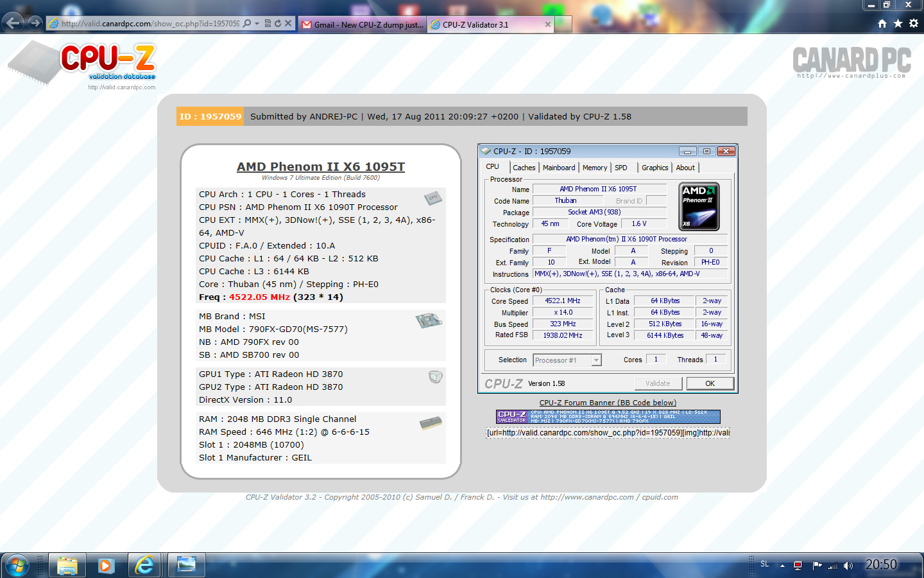Click the CPU chip icon in the processor section
Viewport: 924px width, 578px height.
434,198
